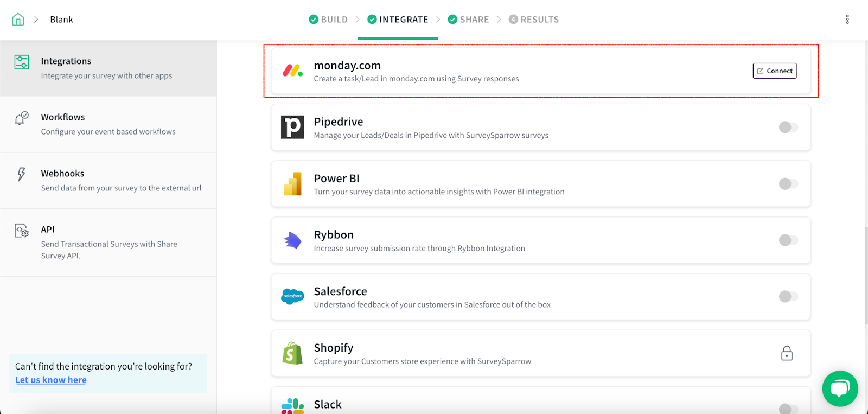
Task: Click the Workflows bell icon
Action: pyautogui.click(x=22, y=118)
